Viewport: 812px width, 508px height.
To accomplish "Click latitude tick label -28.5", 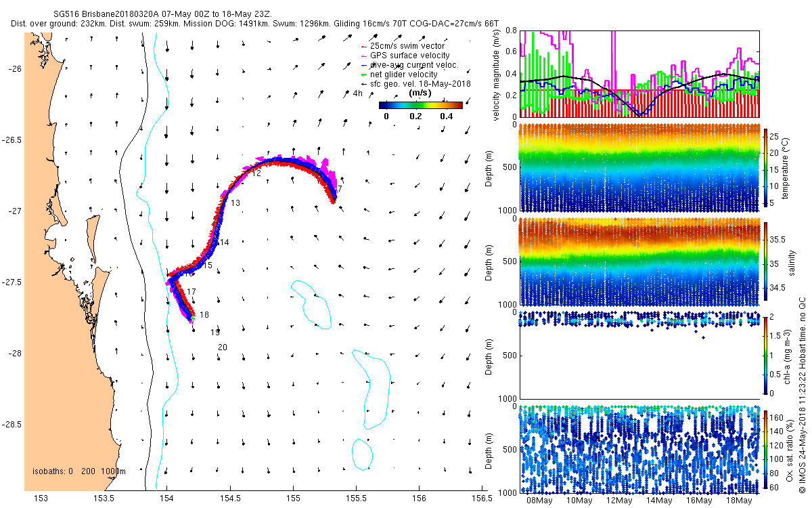I will click(x=12, y=425).
